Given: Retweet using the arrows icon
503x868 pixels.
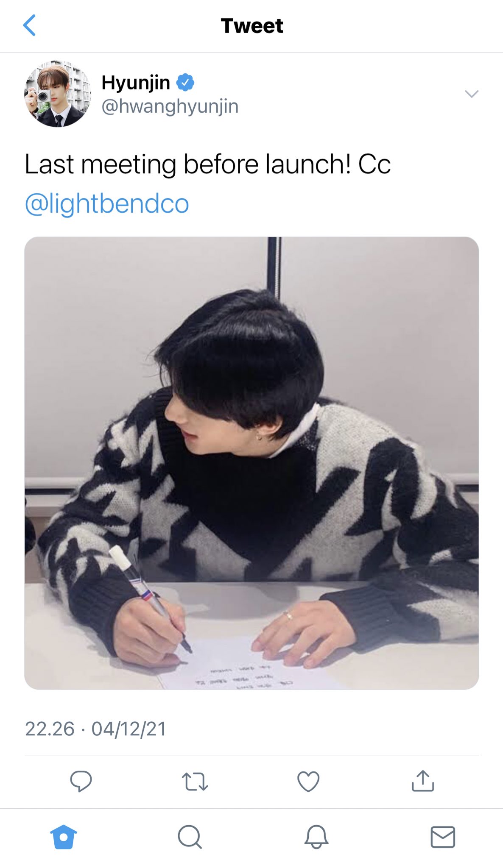Looking at the screenshot, I should coord(195,782).
